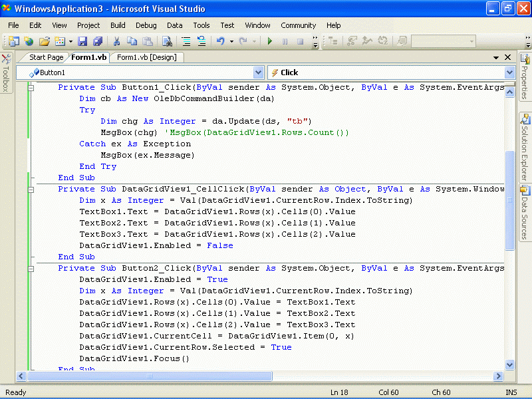Open the Window menu
This screenshot has height=399, width=532.
tap(257, 25)
